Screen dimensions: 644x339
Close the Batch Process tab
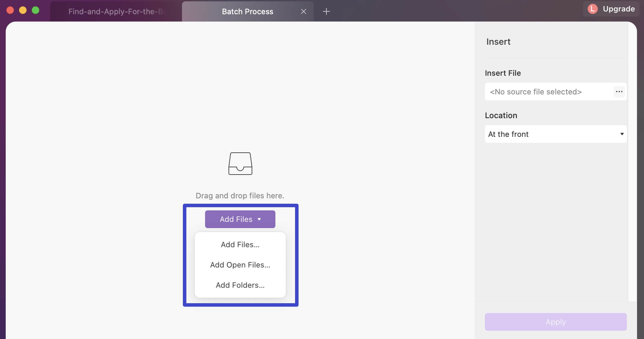coord(303,11)
